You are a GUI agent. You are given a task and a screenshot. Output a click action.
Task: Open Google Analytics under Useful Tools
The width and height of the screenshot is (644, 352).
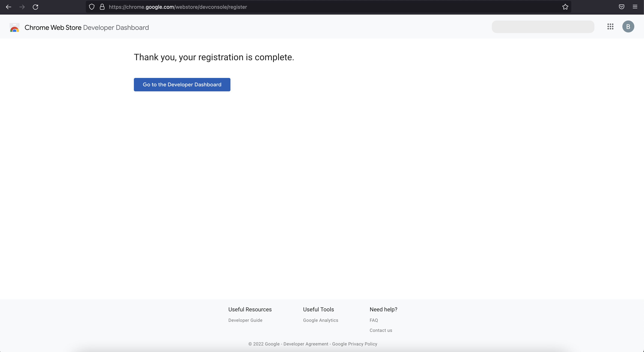(x=321, y=320)
